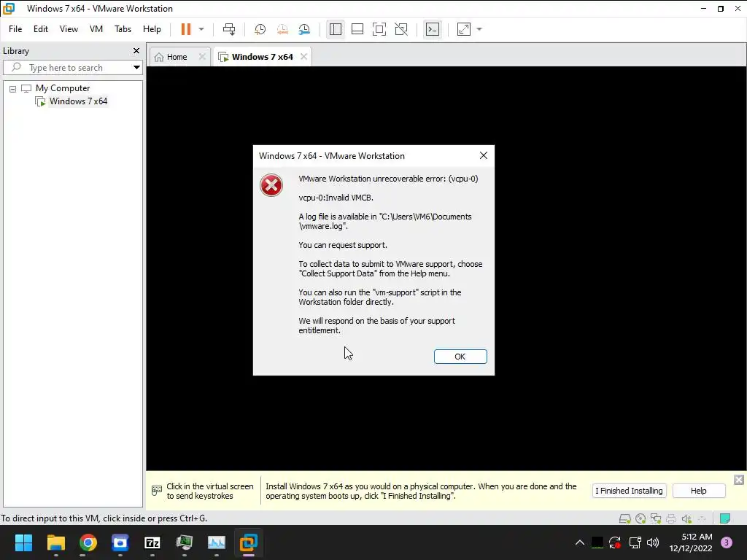This screenshot has height=560, width=747.
Task: Click the red error icon in dialog
Action: click(x=271, y=185)
